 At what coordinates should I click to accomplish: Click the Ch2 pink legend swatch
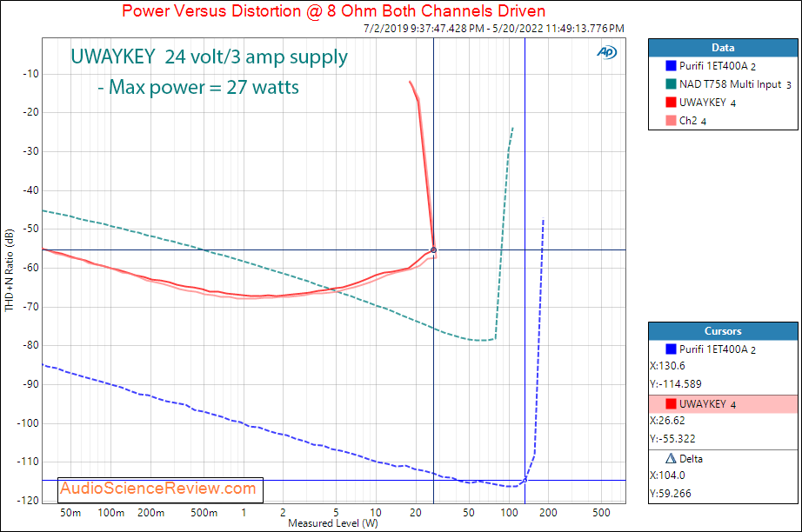[671, 121]
